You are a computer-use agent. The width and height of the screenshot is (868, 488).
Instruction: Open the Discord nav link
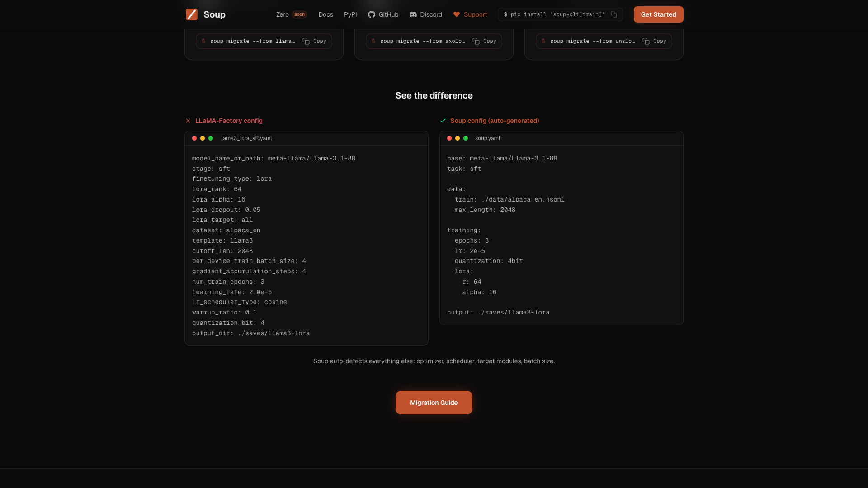[x=426, y=14]
